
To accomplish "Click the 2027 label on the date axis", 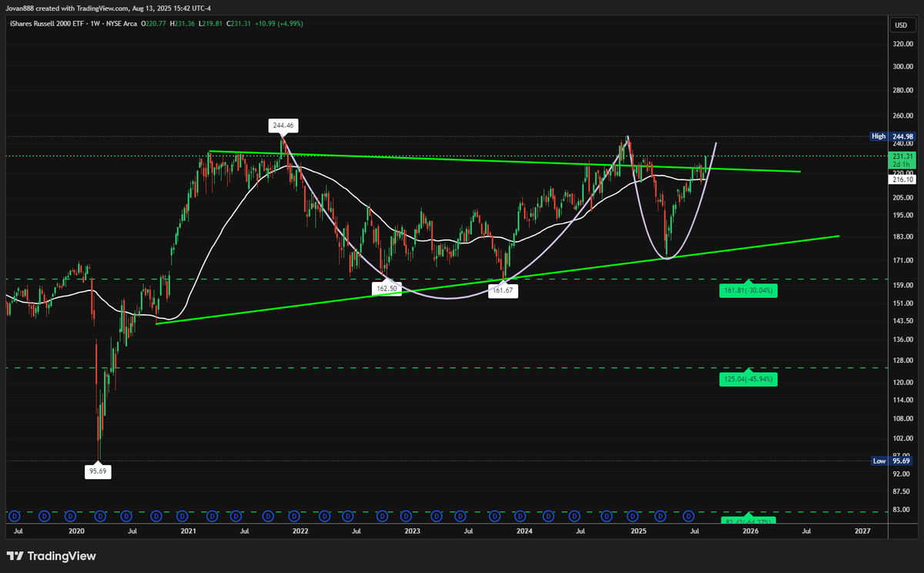I will pos(862,531).
